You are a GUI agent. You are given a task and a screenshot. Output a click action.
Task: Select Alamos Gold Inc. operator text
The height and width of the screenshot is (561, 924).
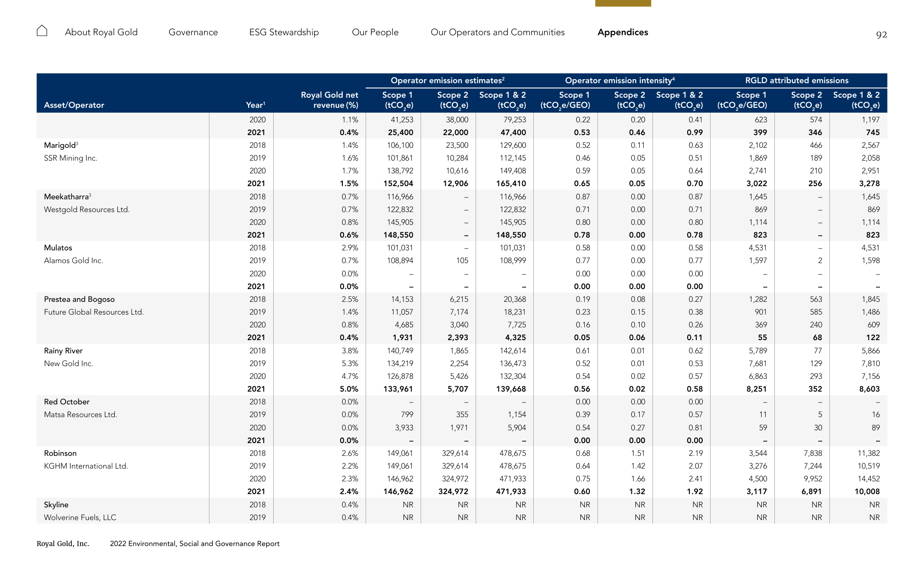coord(73,260)
